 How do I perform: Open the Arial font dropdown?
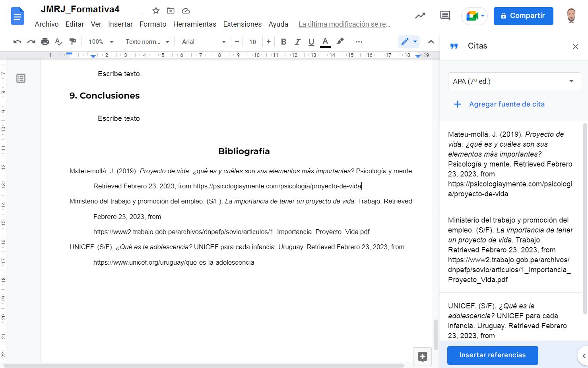[204, 42]
